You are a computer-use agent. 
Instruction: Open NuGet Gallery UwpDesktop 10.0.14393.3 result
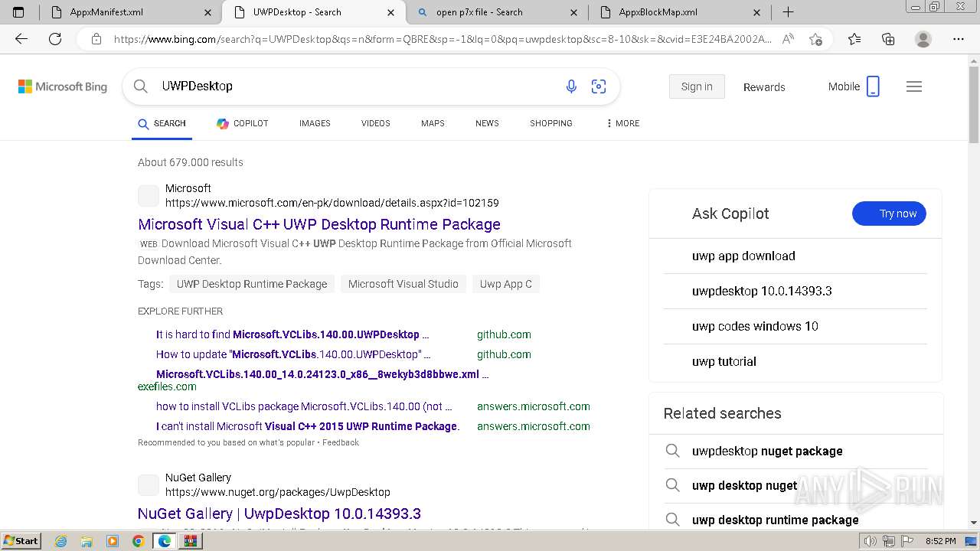[279, 514]
